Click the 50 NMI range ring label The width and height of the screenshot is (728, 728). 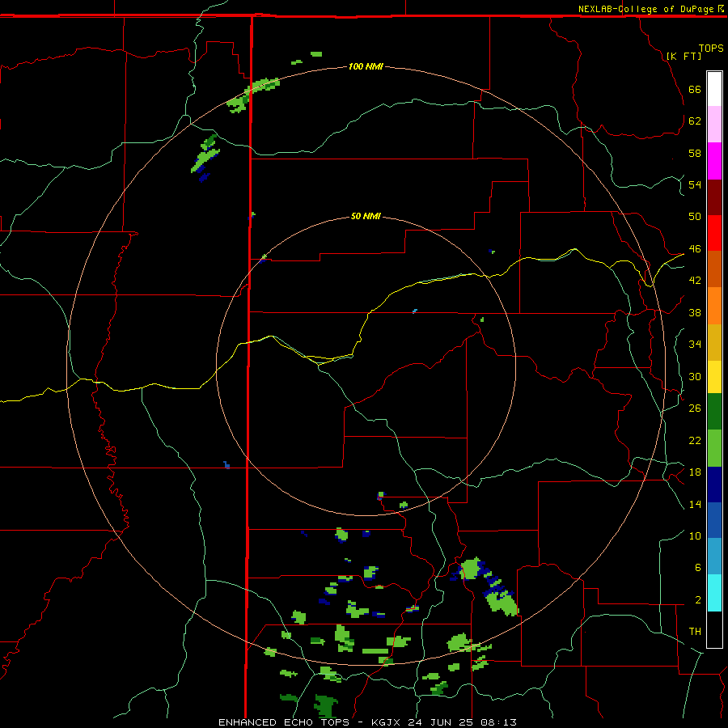pos(366,216)
